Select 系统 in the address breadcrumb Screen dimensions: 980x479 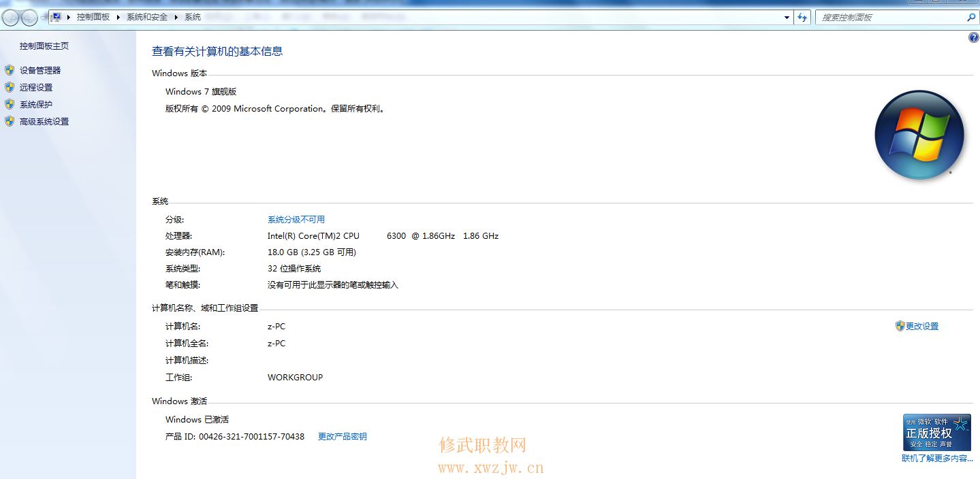[193, 17]
